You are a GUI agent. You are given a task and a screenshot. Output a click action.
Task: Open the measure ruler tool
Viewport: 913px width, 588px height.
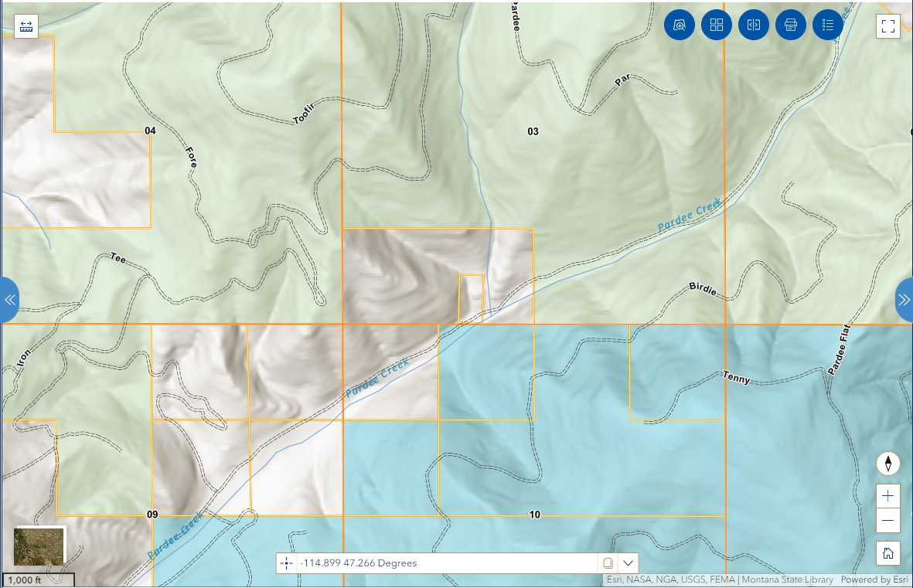tap(26, 25)
